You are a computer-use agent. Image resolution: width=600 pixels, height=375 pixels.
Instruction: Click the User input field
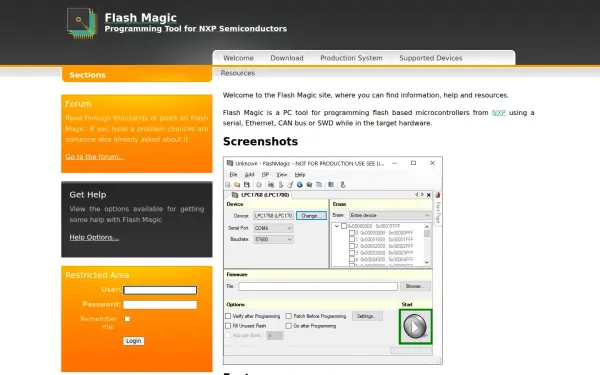(160, 290)
